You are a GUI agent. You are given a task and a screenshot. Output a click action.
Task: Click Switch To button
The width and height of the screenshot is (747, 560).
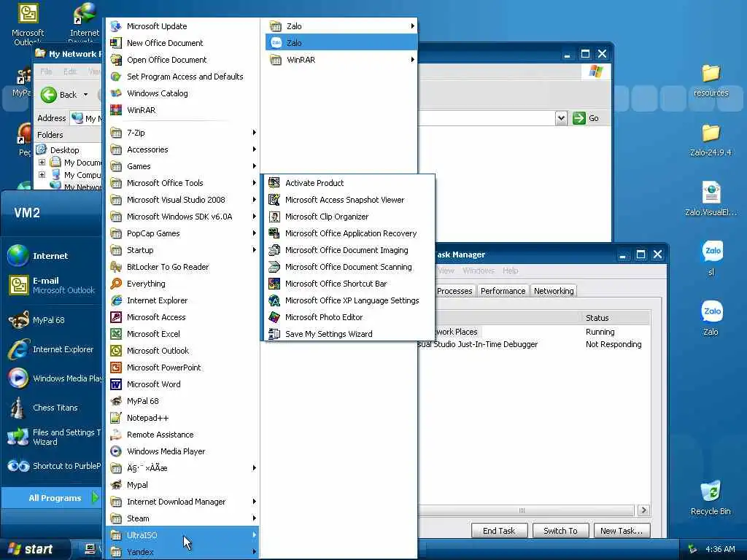tap(560, 531)
